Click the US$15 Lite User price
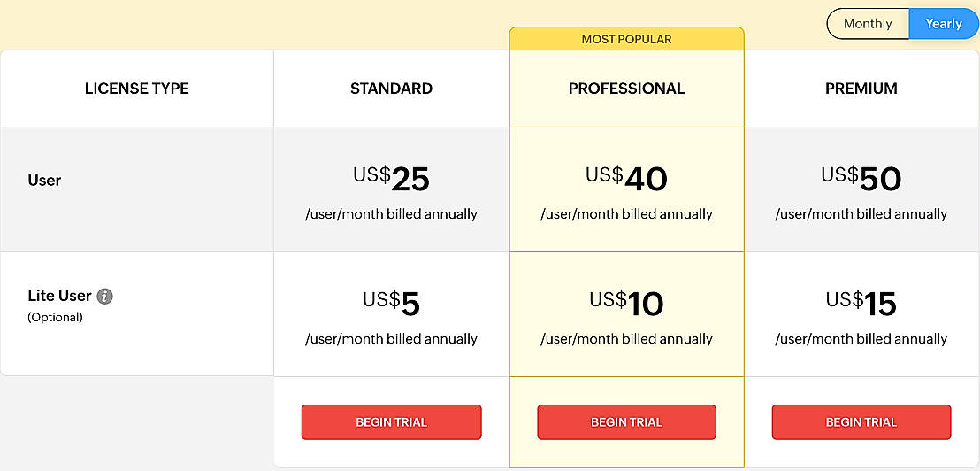 [x=861, y=304]
